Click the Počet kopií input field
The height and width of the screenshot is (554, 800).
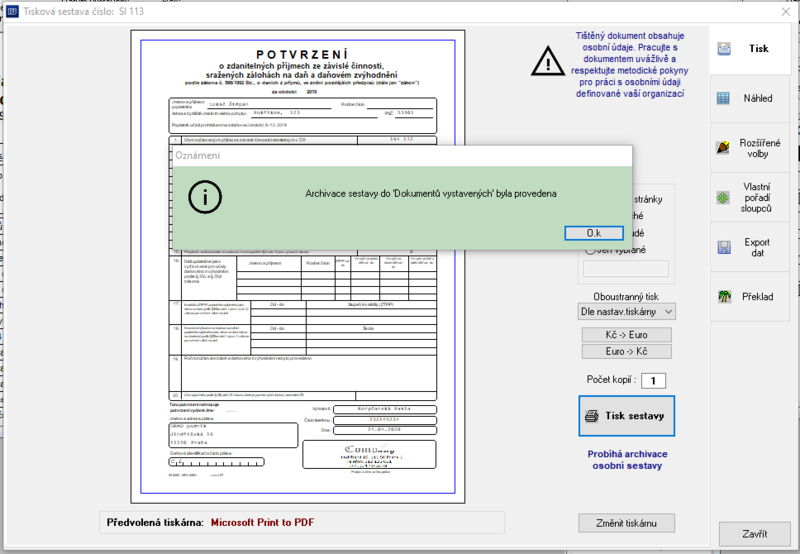653,381
